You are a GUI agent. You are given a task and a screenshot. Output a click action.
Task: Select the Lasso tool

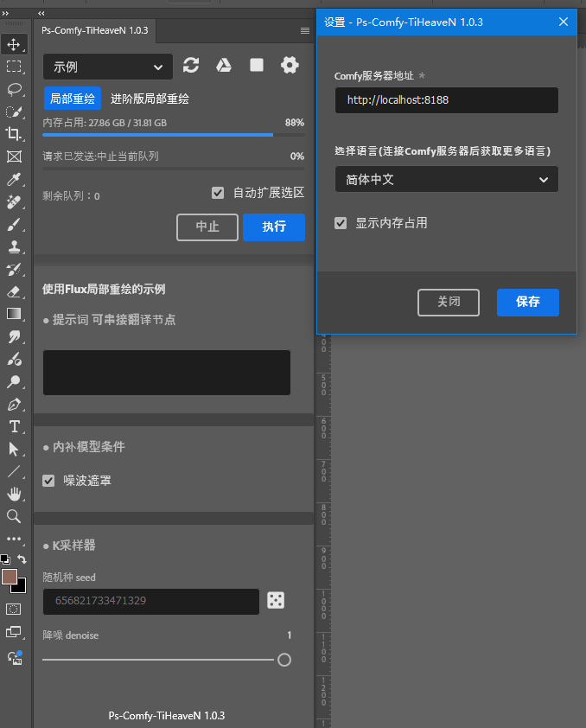pyautogui.click(x=14, y=89)
